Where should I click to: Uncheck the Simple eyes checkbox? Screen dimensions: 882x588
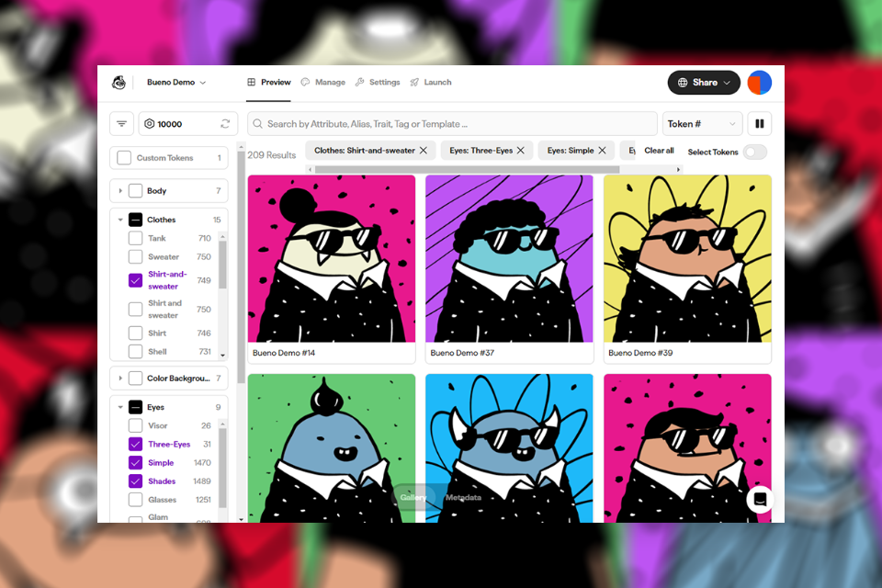coord(136,462)
